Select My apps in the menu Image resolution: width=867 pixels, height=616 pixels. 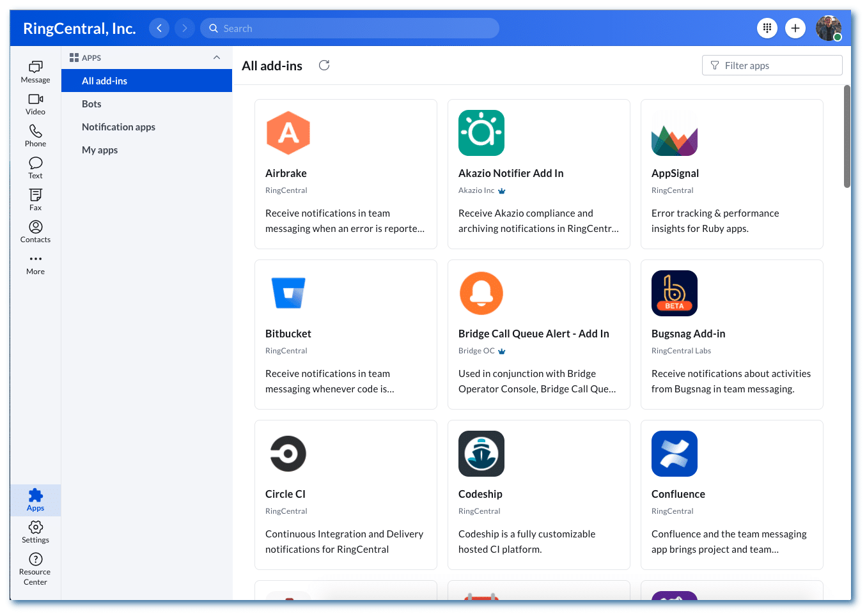point(146,150)
